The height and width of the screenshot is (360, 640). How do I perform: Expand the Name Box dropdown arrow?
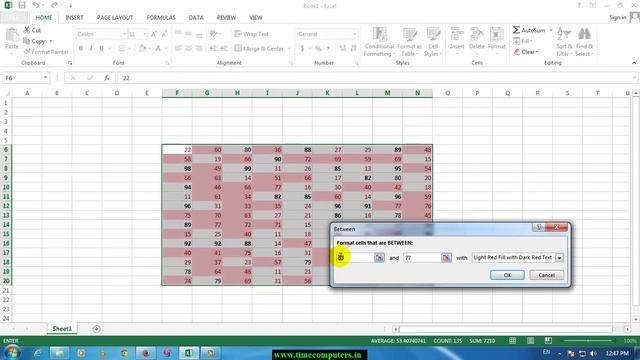45,78
